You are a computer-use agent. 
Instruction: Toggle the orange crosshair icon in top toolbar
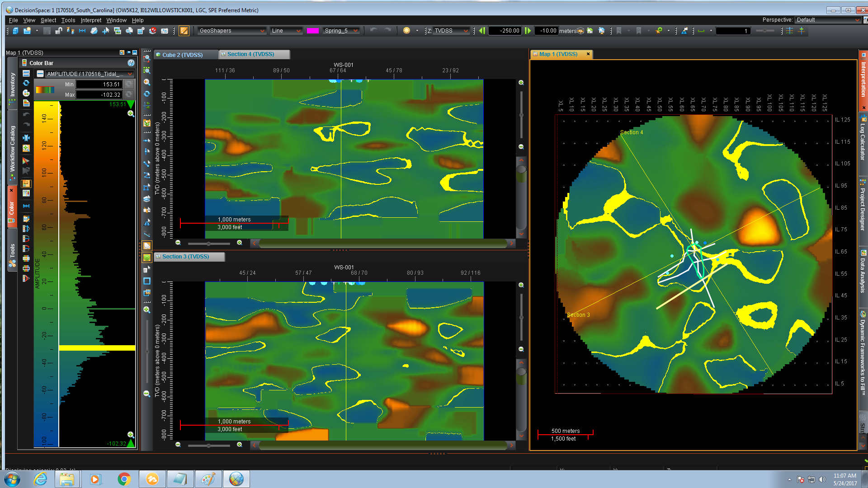coord(801,31)
